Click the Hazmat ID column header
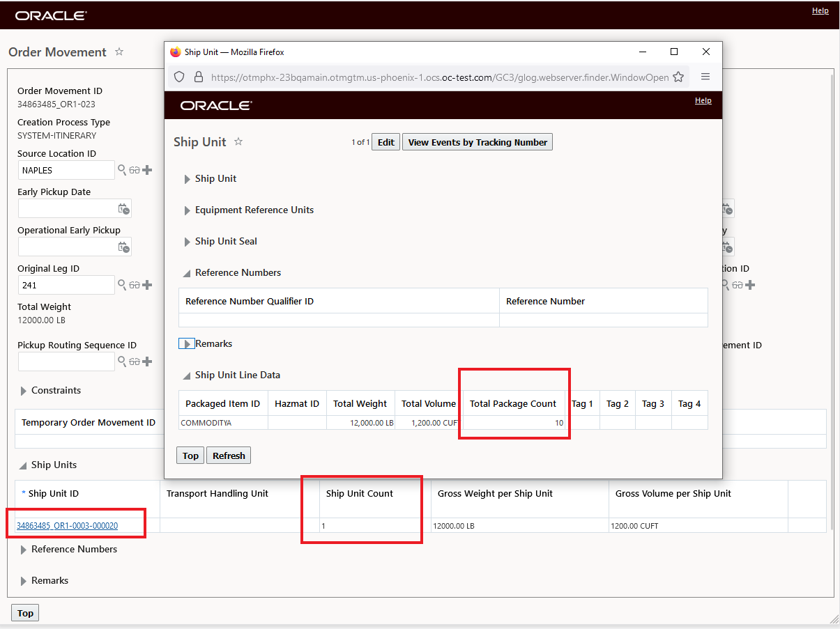Screen dimensions: 840x629 tap(297, 403)
